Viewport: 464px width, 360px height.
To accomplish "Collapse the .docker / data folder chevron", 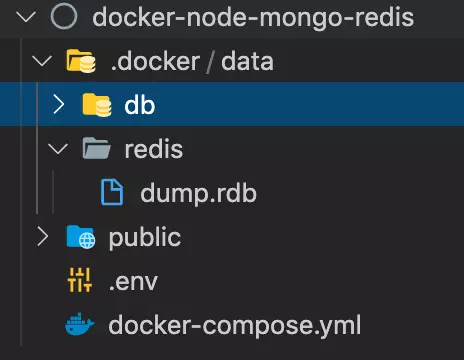I will click(42, 61).
